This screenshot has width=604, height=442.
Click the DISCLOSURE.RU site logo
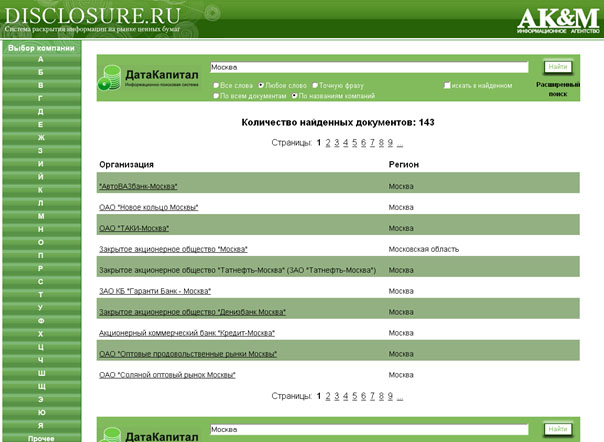tap(92, 16)
